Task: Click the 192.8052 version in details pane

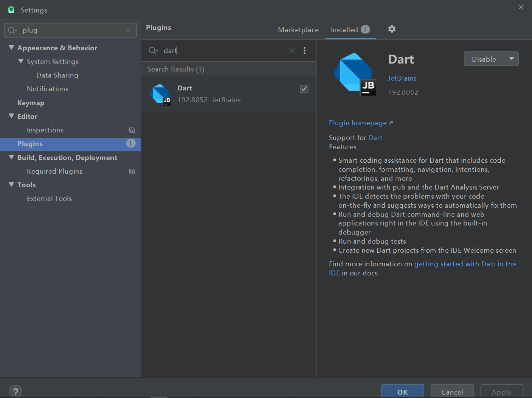Action: point(403,92)
